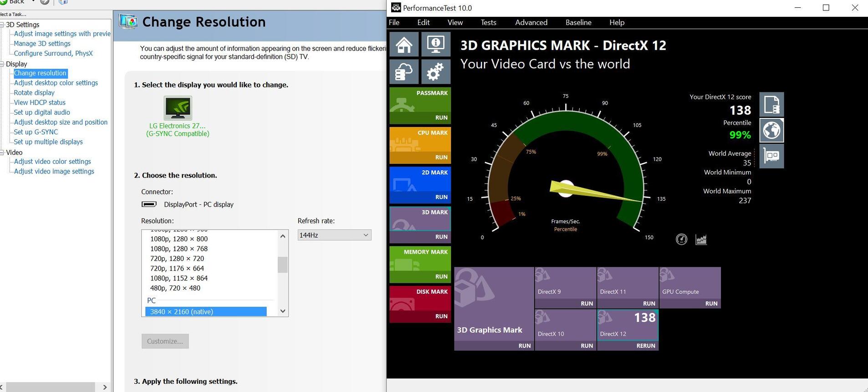Run the CPU MARK test
The image size is (868, 392).
click(441, 157)
